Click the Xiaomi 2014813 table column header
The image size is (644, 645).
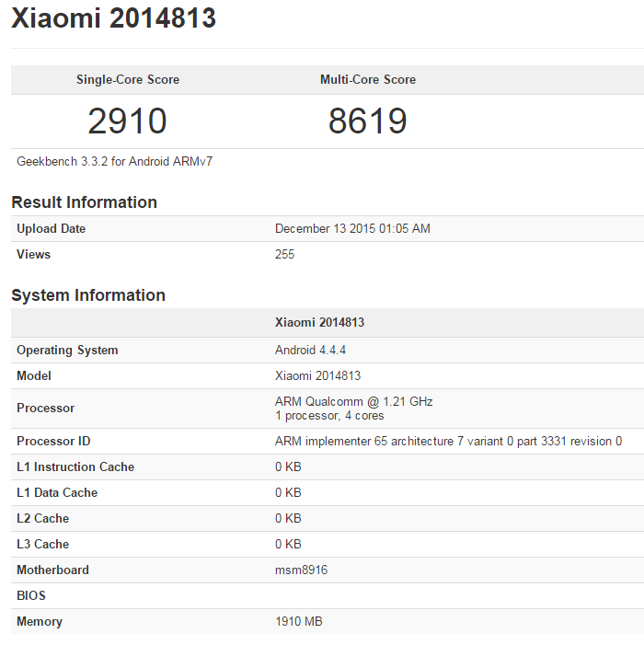(320, 323)
